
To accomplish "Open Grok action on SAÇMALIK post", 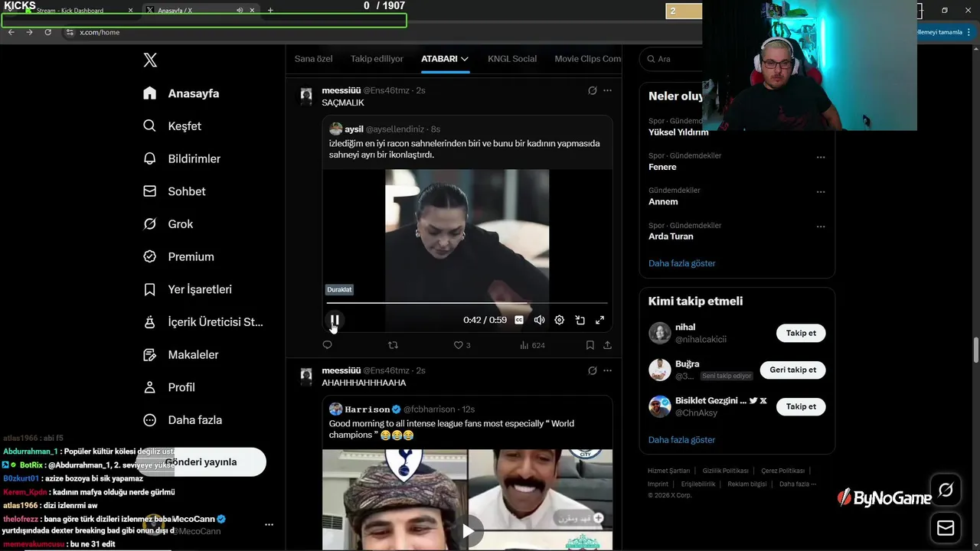I will 592,90.
